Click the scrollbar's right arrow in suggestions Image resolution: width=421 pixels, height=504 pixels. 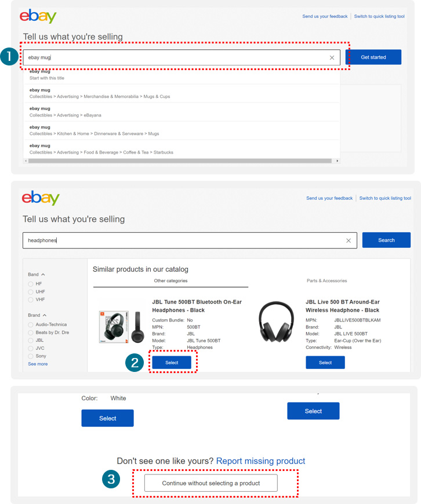point(337,160)
